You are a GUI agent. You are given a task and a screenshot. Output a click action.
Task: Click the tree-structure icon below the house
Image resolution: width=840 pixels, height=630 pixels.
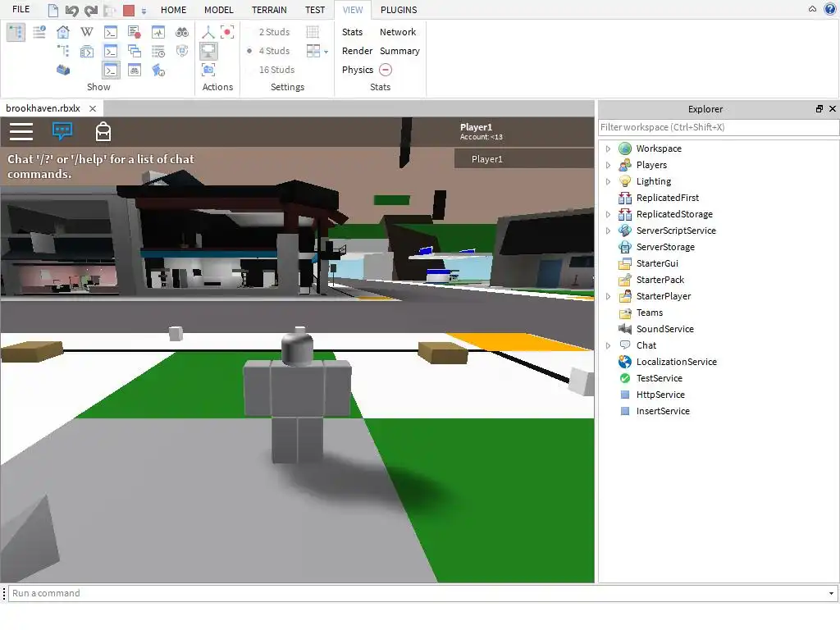point(63,51)
